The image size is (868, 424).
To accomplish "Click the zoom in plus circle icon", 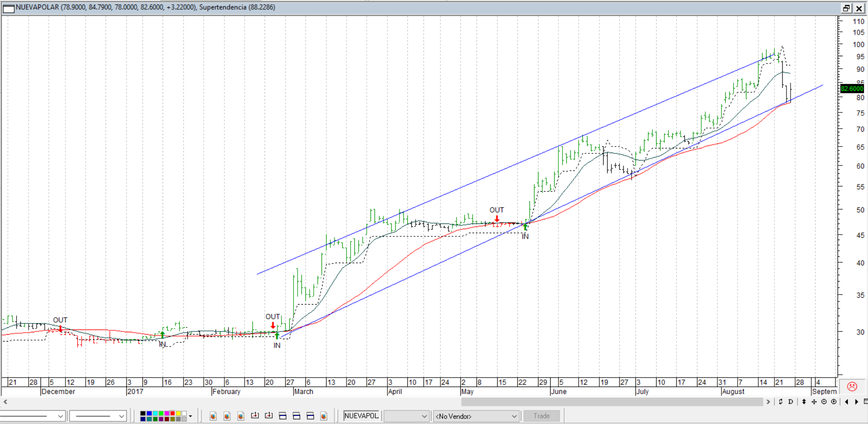I will click(x=833, y=401).
